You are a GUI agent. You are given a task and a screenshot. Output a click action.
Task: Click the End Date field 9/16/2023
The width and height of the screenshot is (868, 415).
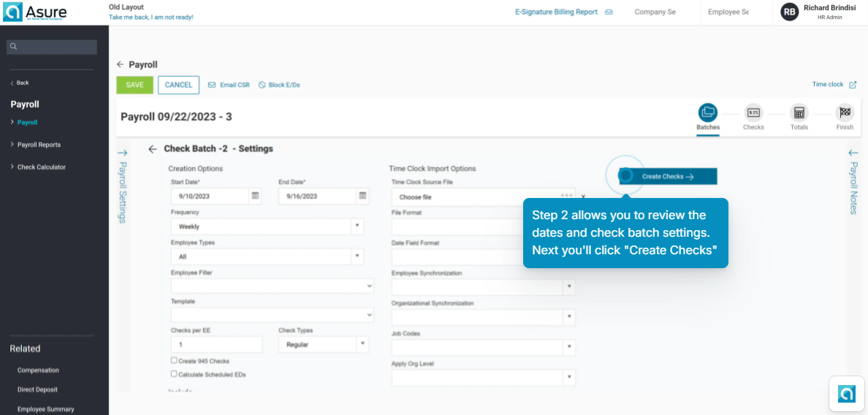point(316,196)
